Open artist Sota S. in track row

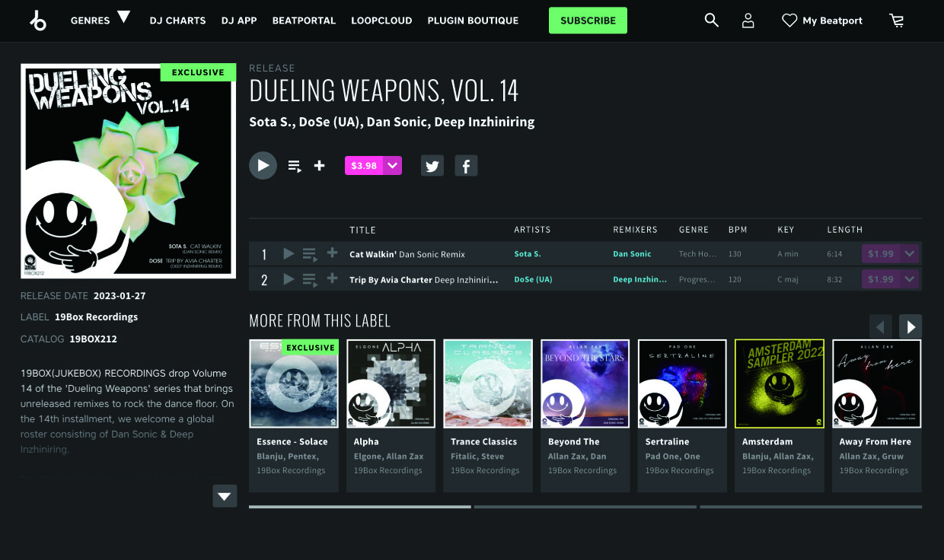(x=528, y=254)
